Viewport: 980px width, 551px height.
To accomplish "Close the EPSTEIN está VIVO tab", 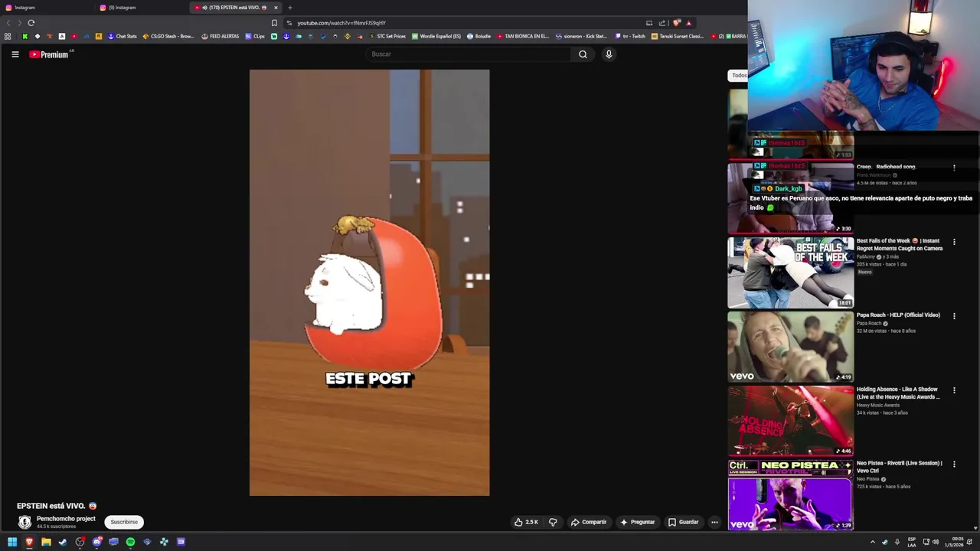I will coord(276,8).
